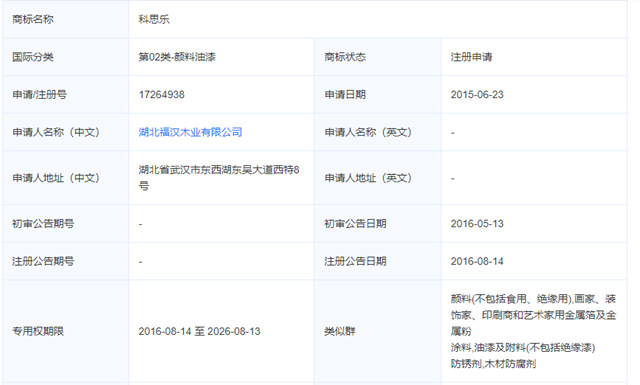Click the 商标状态 label

pos(345,57)
